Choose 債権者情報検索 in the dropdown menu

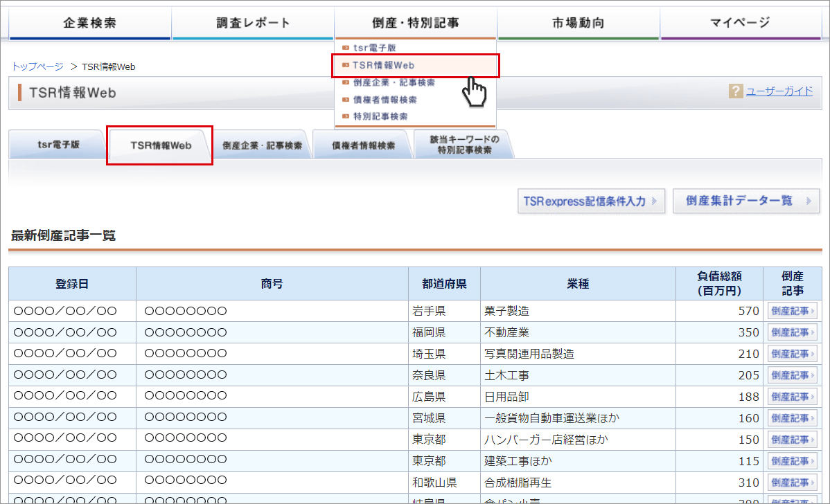385,100
